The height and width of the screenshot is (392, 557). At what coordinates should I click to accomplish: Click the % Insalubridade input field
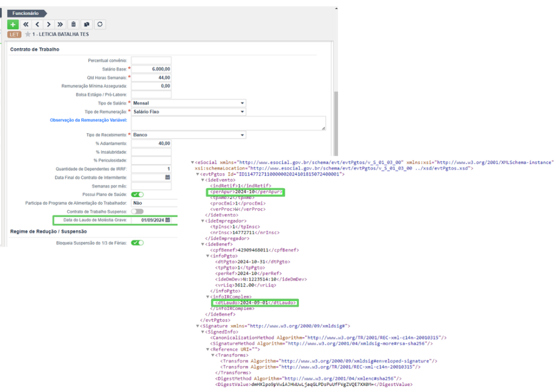[151, 152]
